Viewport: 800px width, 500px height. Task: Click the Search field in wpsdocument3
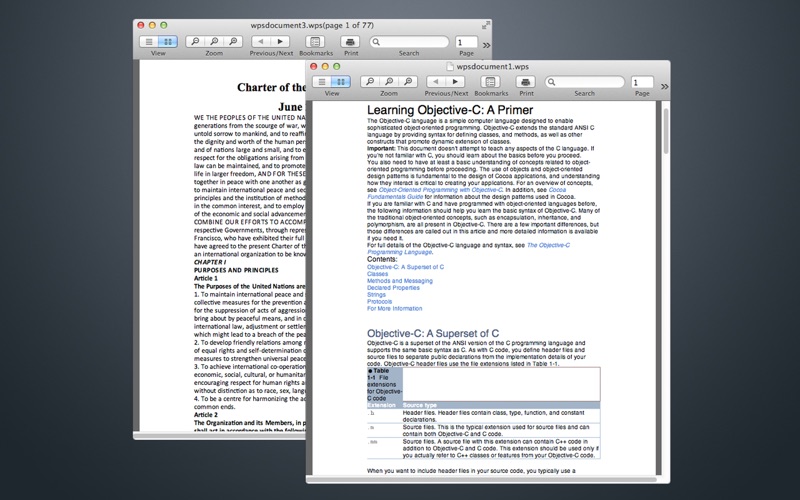click(409, 42)
